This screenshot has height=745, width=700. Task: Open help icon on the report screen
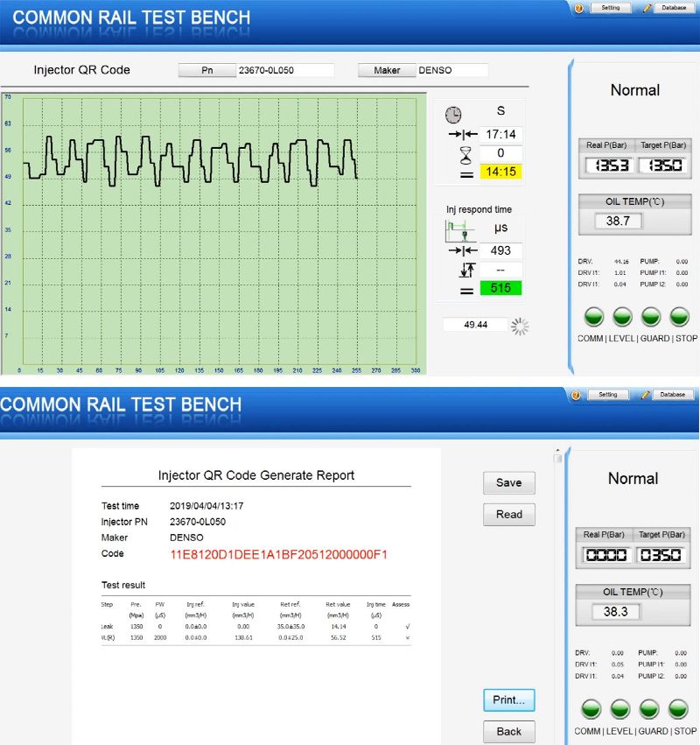click(576, 396)
